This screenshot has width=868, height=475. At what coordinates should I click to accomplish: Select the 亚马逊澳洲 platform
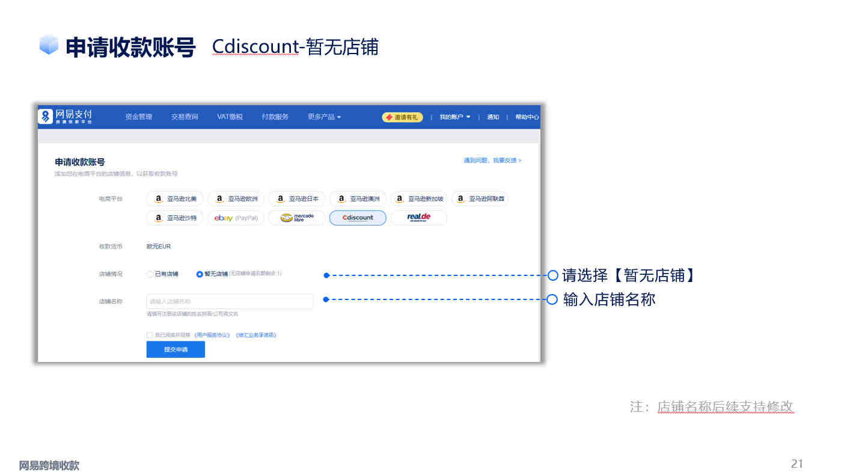pos(358,199)
